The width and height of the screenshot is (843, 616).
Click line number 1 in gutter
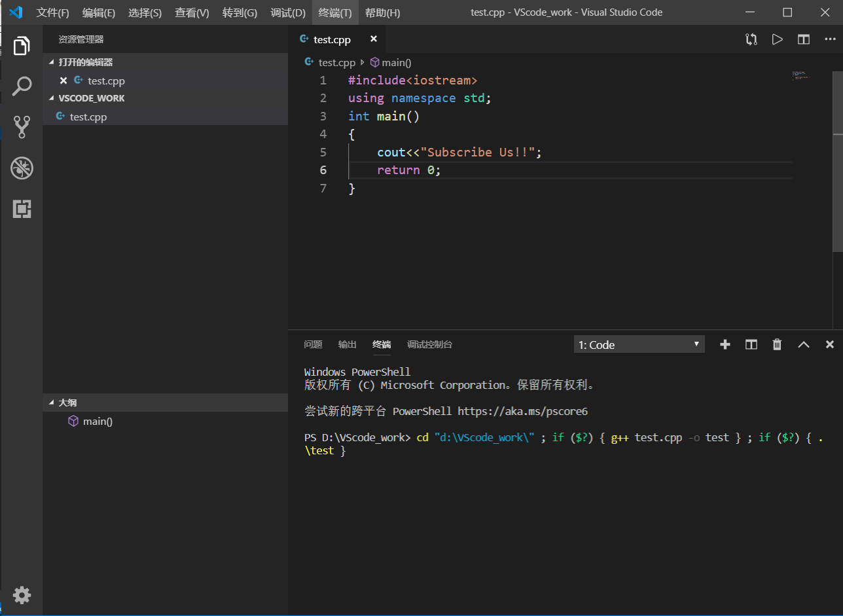coord(323,81)
